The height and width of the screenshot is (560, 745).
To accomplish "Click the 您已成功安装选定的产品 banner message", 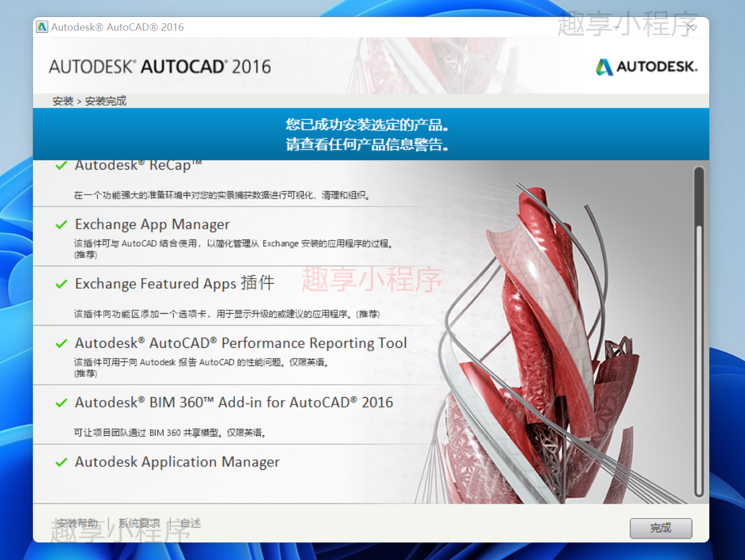I will coord(367,125).
